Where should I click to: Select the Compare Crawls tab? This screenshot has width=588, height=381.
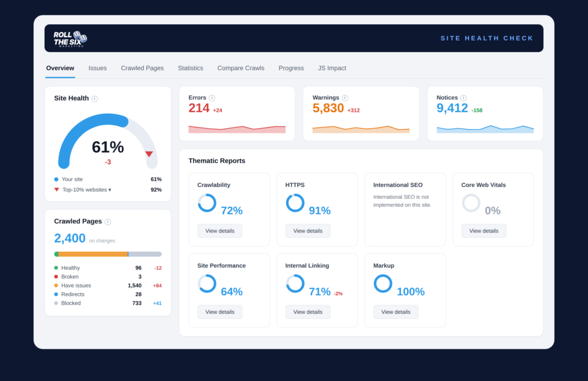(241, 68)
